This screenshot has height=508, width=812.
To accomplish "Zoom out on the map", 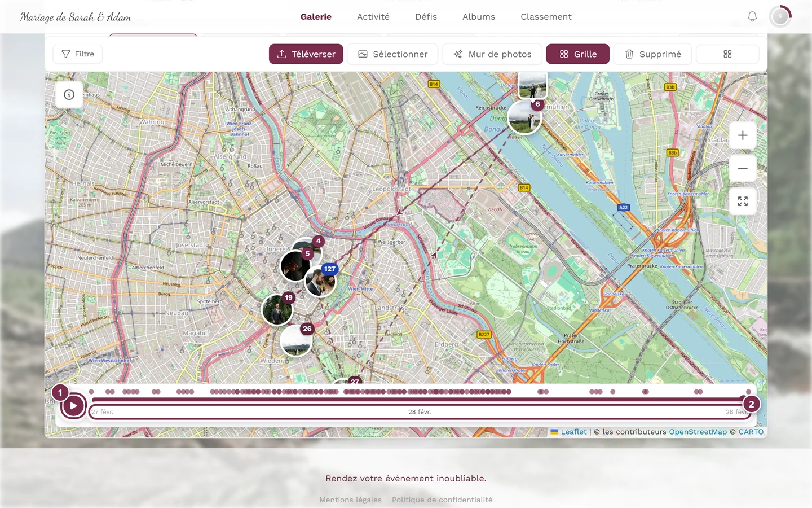I will click(x=743, y=168).
